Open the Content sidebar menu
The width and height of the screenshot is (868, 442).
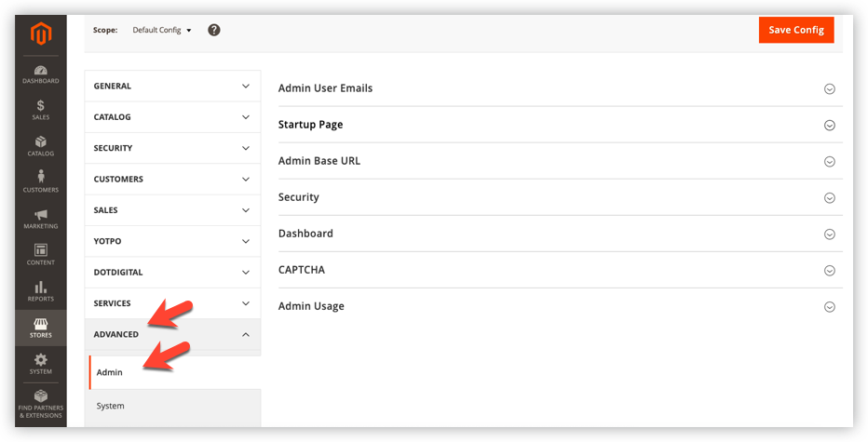tap(40, 256)
